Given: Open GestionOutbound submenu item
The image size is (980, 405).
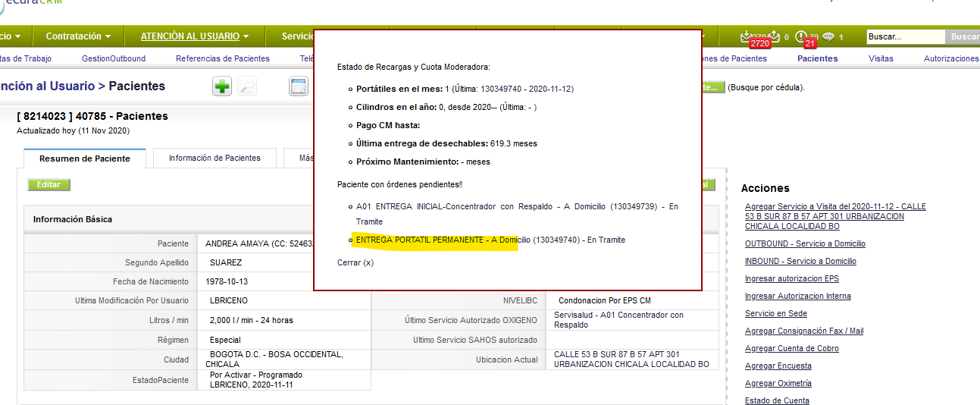Looking at the screenshot, I should (114, 58).
